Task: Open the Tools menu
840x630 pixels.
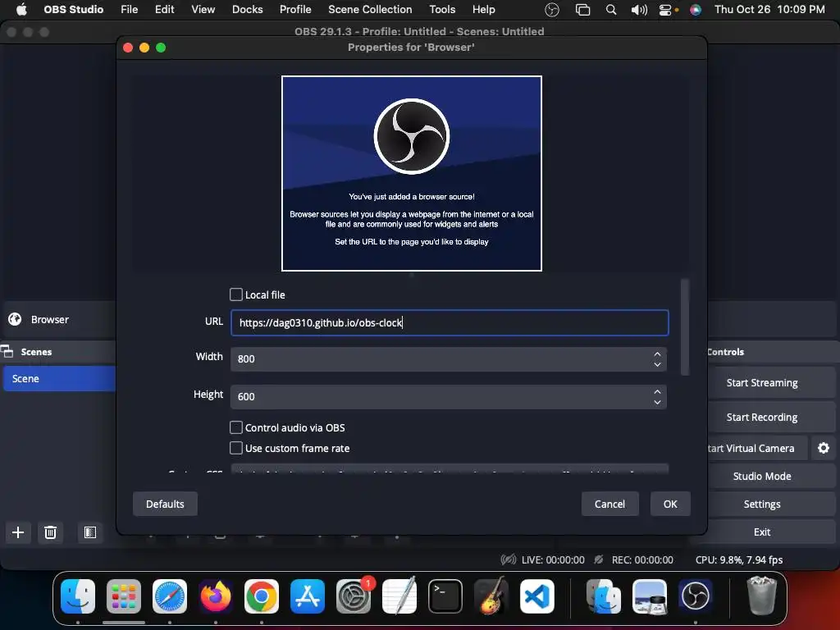Action: [x=442, y=9]
